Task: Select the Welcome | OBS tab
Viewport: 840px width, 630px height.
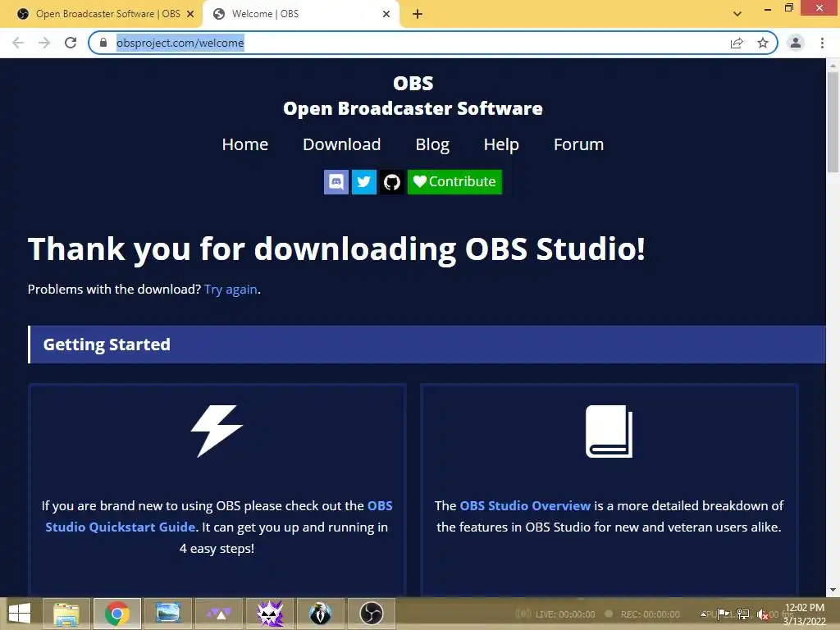Action: click(x=300, y=14)
